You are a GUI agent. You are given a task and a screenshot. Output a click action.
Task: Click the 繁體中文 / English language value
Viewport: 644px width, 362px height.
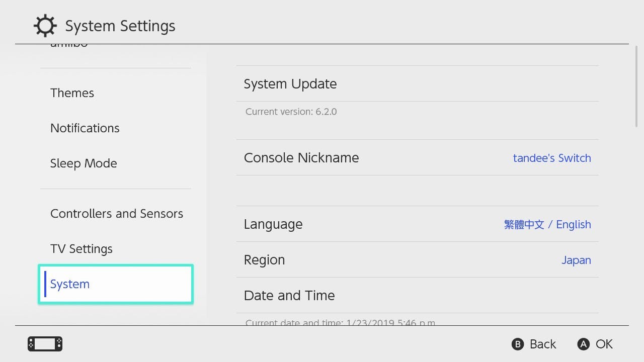(547, 224)
